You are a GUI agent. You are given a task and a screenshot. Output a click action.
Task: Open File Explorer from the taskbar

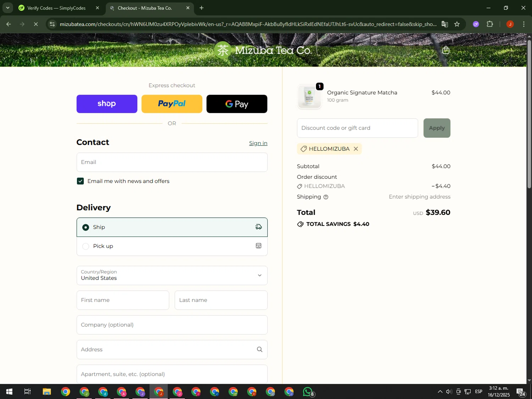[x=47, y=392]
